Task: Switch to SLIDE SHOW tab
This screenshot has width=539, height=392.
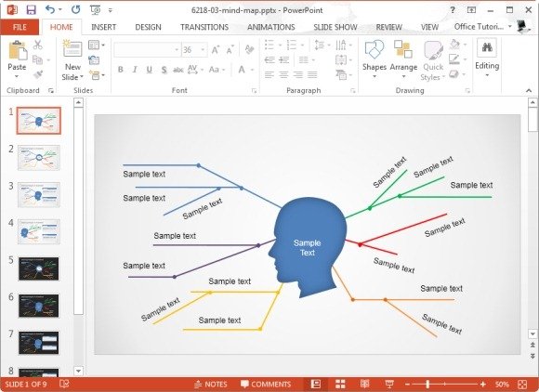Action: [x=335, y=27]
